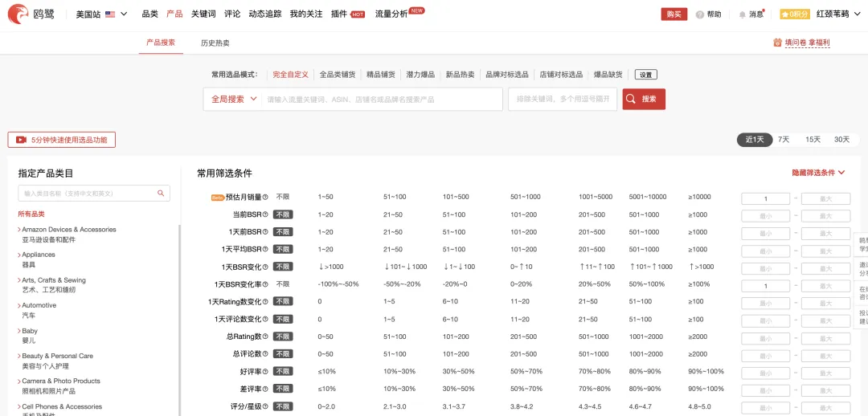Click the help question mark icon

700,14
